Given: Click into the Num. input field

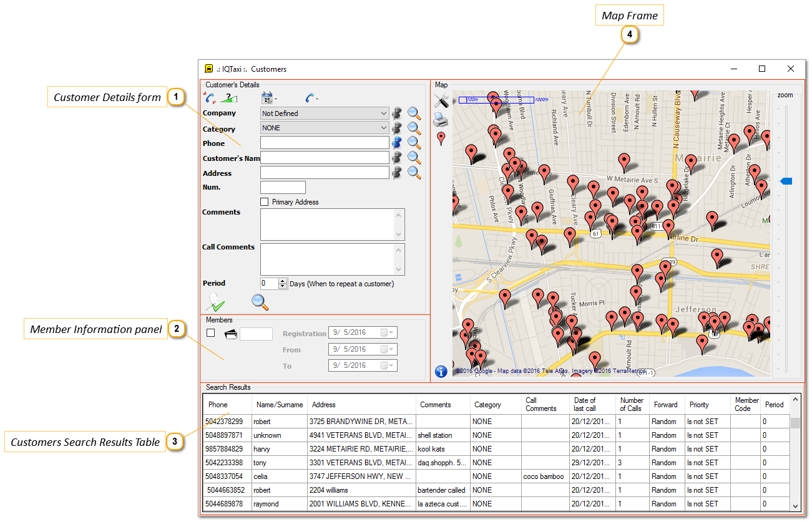Looking at the screenshot, I should 283,187.
